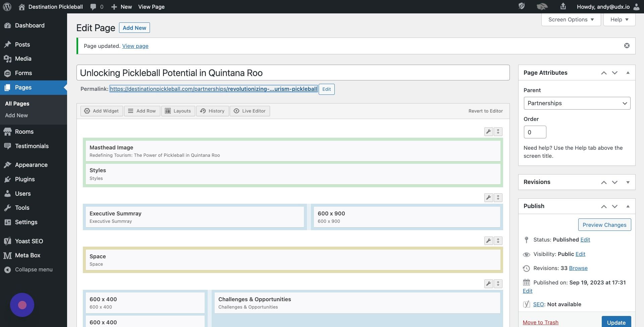Screen dimensions: 644x327
Task: Collapse the Page Attributes panel
Action: [x=628, y=73]
